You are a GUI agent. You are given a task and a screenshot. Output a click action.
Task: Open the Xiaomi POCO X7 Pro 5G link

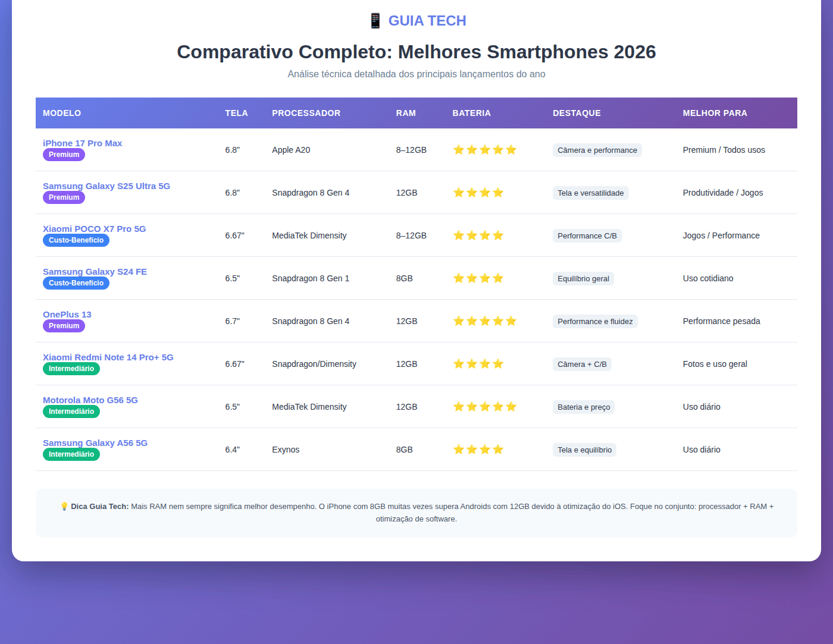[95, 229]
